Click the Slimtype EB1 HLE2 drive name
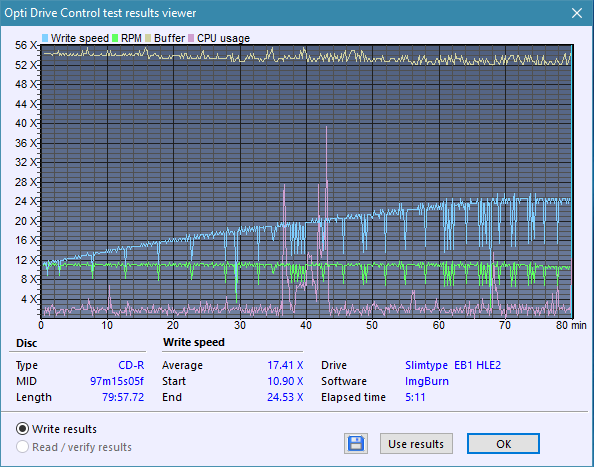 click(453, 365)
